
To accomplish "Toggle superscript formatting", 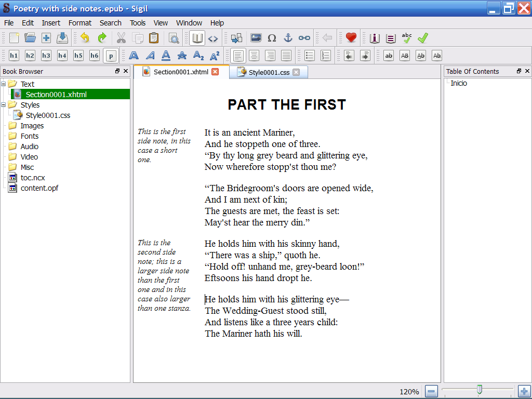I will tap(215, 56).
